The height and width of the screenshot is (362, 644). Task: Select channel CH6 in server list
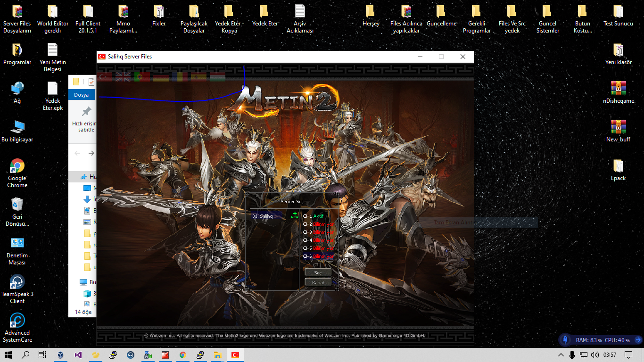coord(317,256)
